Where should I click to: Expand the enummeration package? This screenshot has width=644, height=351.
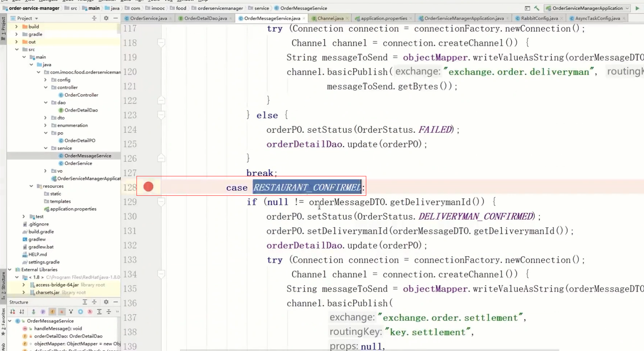click(45, 125)
